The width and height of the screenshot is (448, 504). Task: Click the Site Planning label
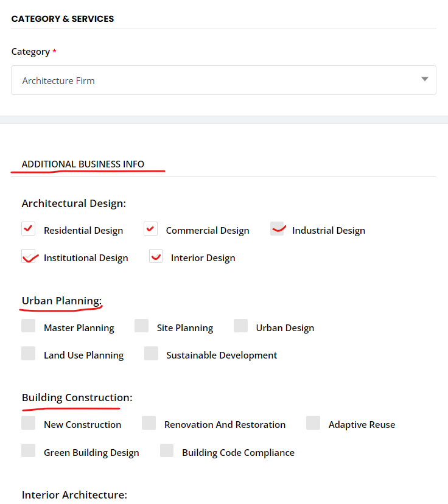pyautogui.click(x=185, y=328)
